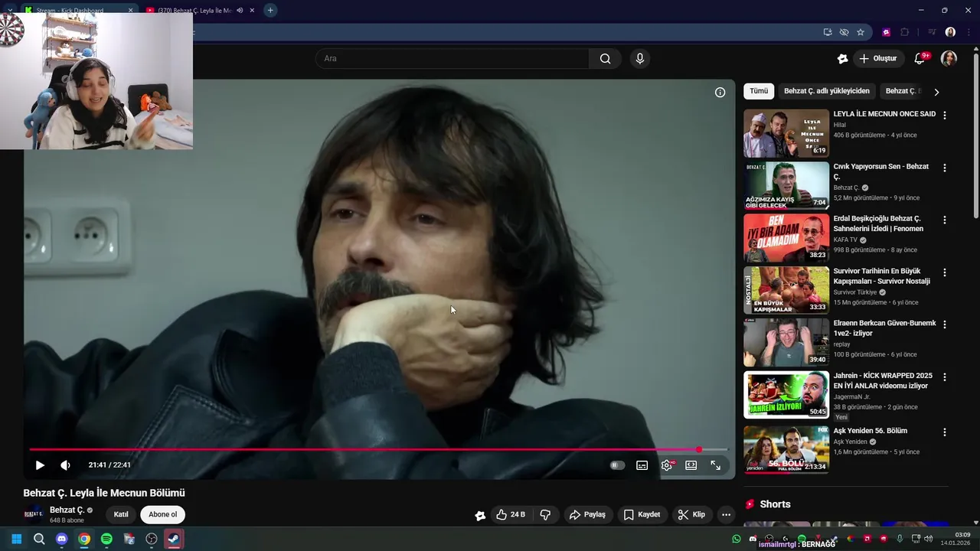Open Survivor Tarihinin En Büyük Kapışmaları thumbnail
This screenshot has height=551, width=980.
click(786, 290)
